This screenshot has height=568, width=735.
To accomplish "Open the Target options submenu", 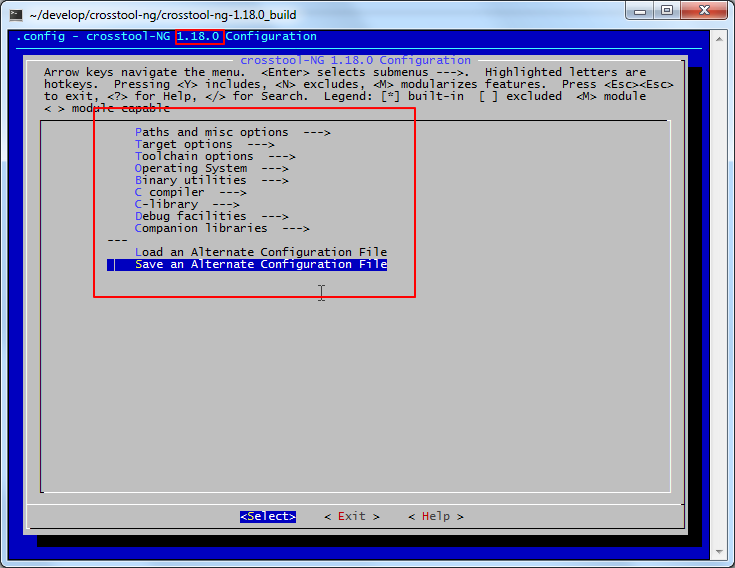I will click(204, 144).
